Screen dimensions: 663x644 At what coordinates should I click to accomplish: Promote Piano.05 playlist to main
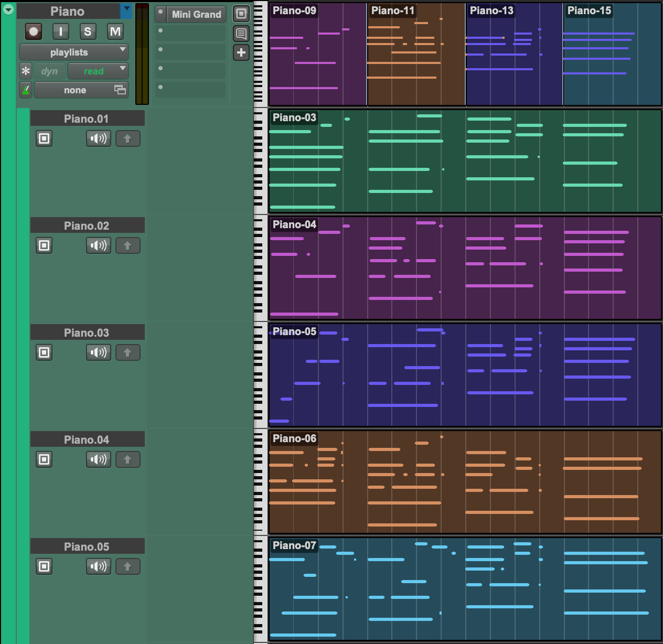[127, 566]
